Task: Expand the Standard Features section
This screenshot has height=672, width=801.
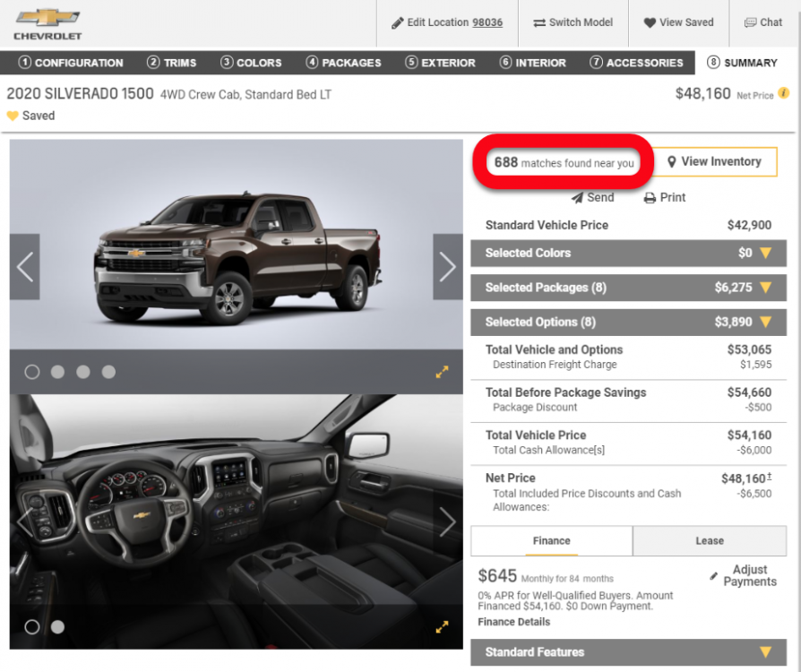Action: (628, 652)
